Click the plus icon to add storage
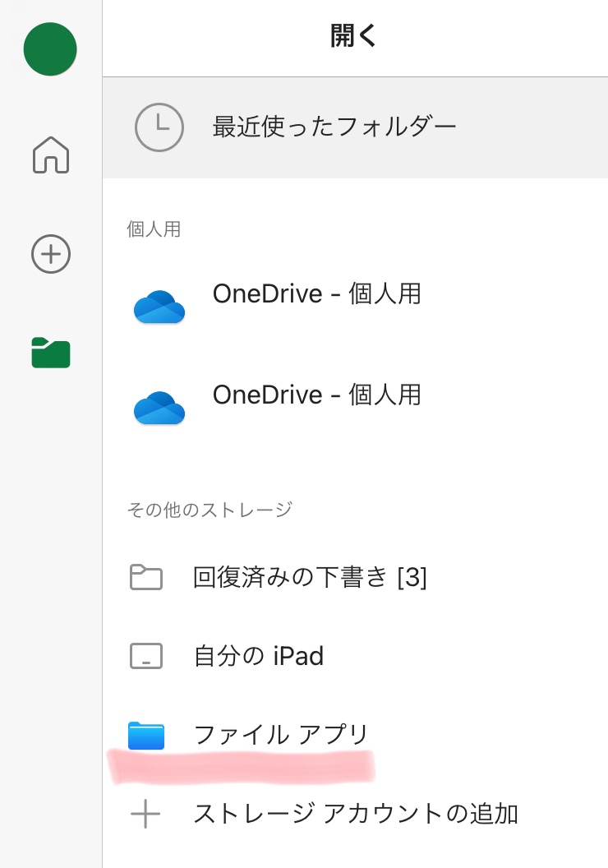 [146, 815]
